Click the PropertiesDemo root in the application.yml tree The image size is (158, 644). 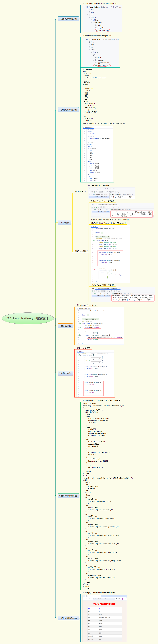point(94,39)
